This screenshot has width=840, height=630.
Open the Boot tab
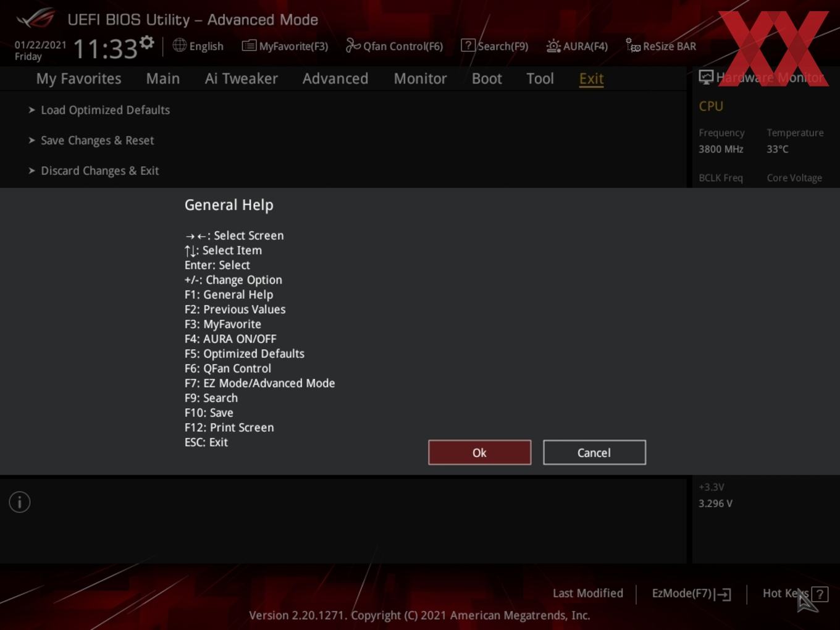(487, 78)
